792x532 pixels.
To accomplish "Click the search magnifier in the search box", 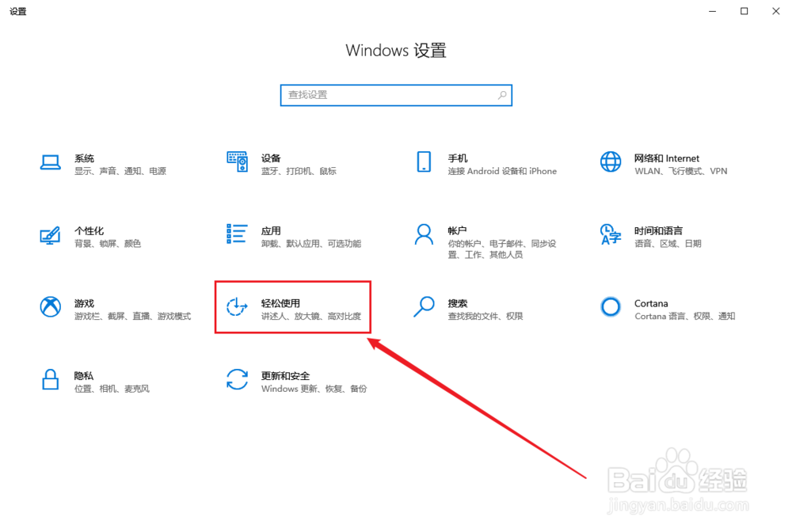I will (501, 95).
